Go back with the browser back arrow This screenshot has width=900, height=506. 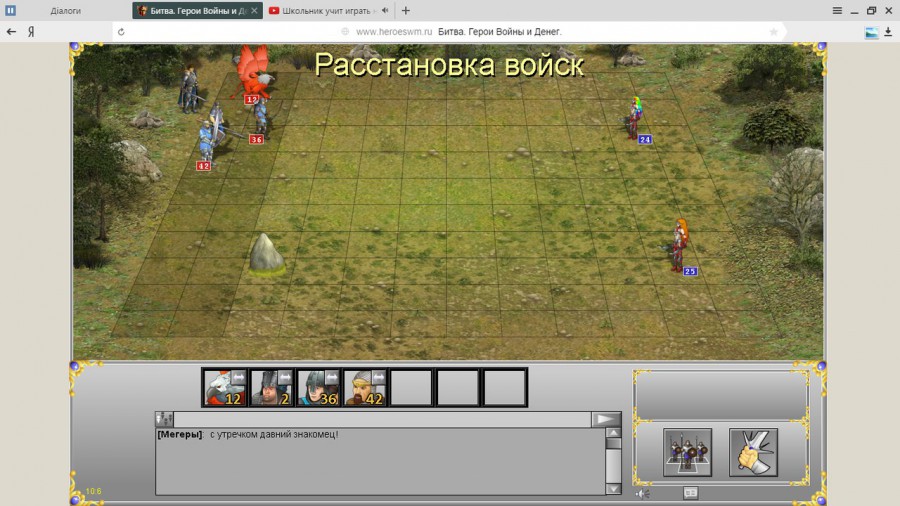pos(11,32)
